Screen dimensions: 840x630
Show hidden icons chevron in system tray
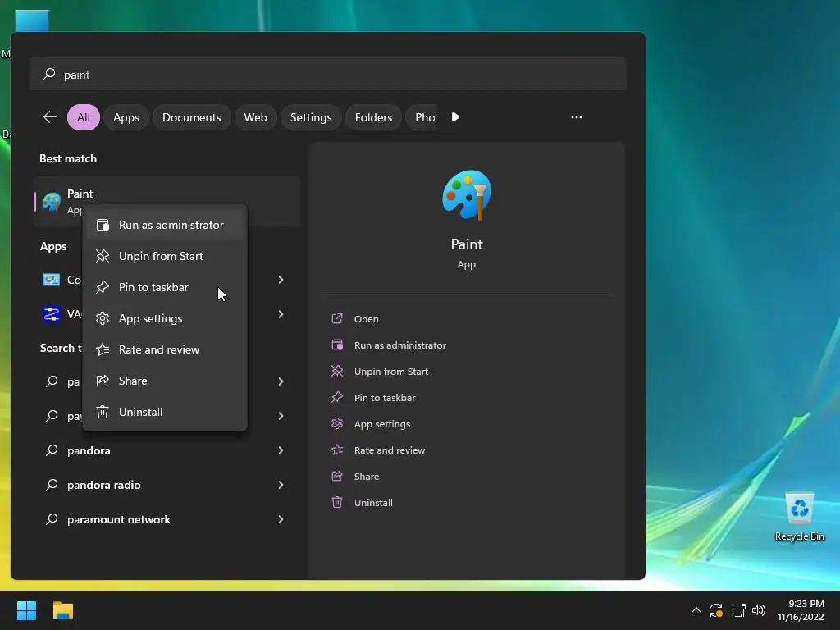pyautogui.click(x=696, y=610)
